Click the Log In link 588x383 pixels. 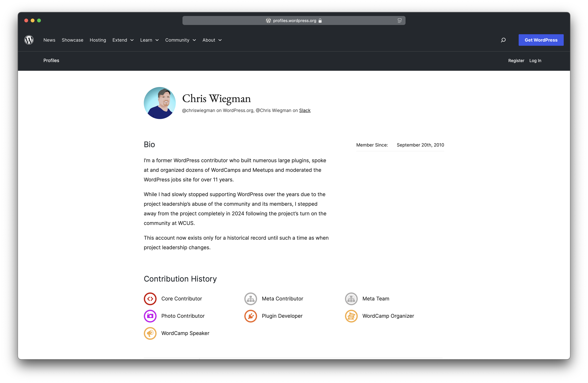pyautogui.click(x=535, y=61)
